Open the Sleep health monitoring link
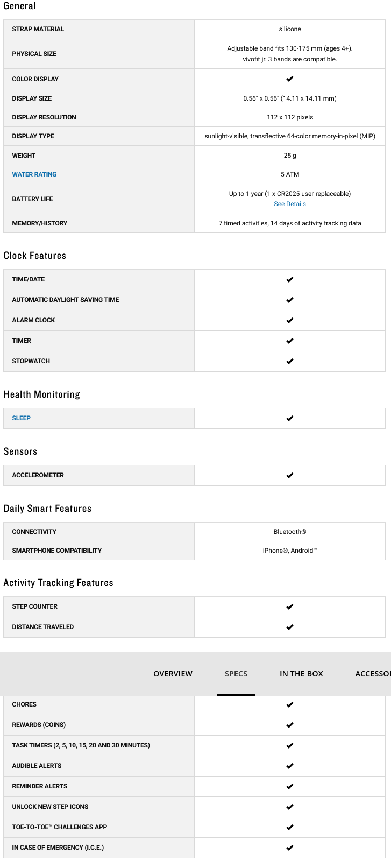The width and height of the screenshot is (391, 868). (x=22, y=418)
